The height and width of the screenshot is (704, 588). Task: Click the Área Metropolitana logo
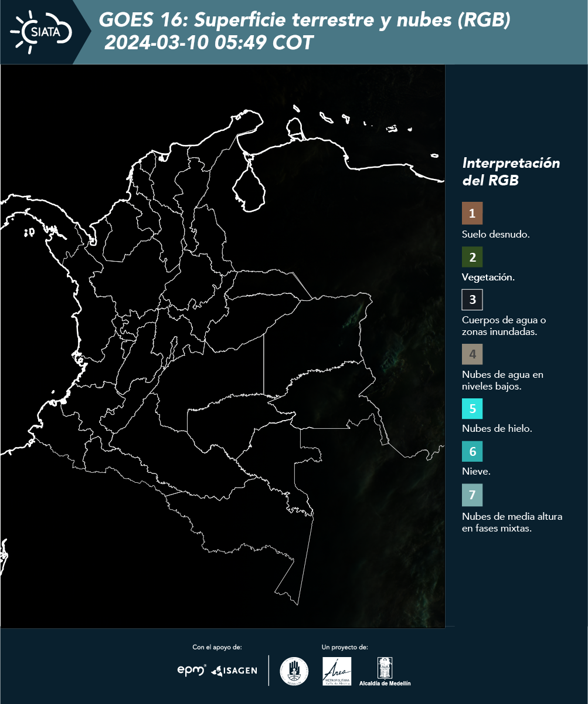pyautogui.click(x=337, y=671)
